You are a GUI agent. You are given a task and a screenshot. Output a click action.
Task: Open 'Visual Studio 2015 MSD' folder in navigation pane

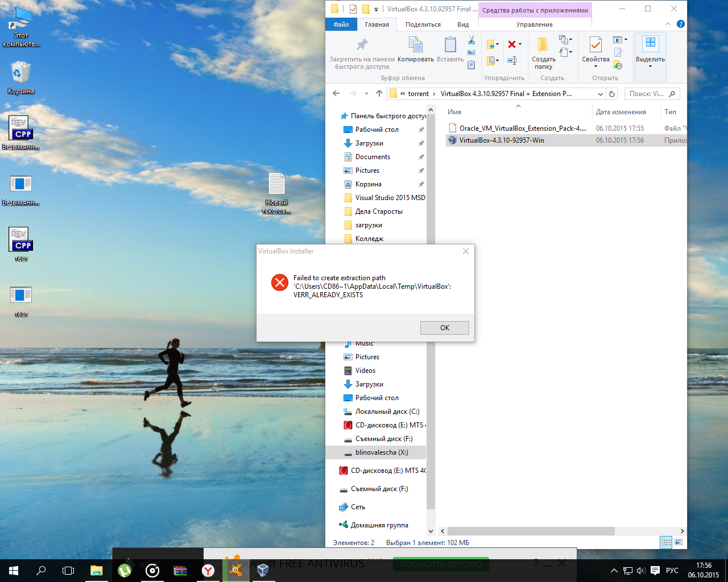tap(384, 198)
